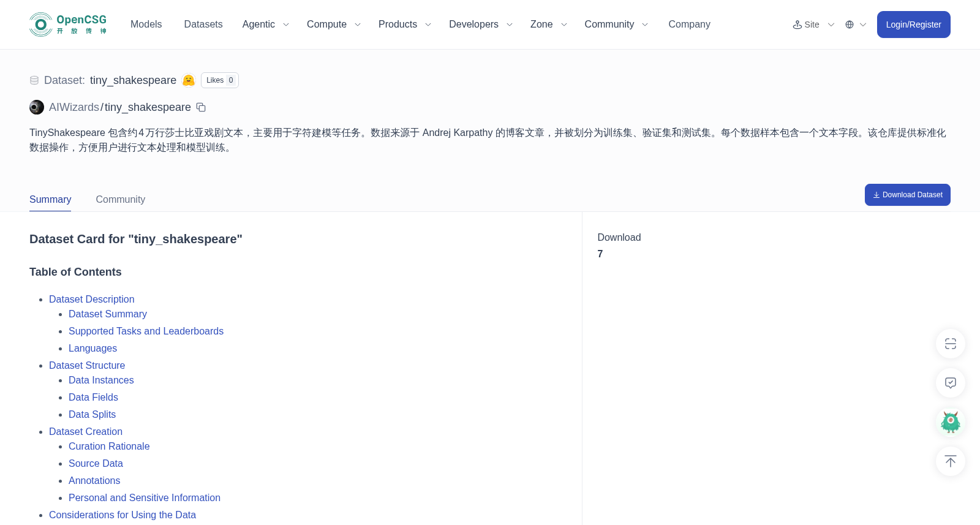Switch to the Summary tab
Image resolution: width=980 pixels, height=525 pixels.
pyautogui.click(x=50, y=200)
